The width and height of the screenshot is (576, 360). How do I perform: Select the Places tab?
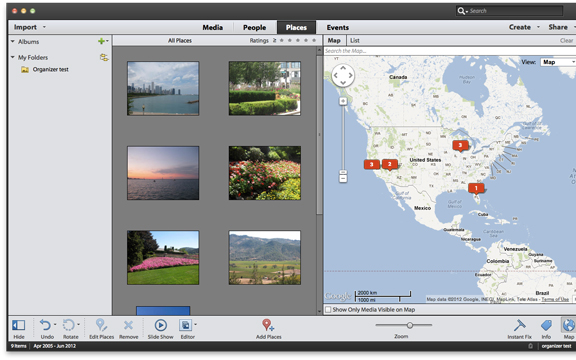296,28
